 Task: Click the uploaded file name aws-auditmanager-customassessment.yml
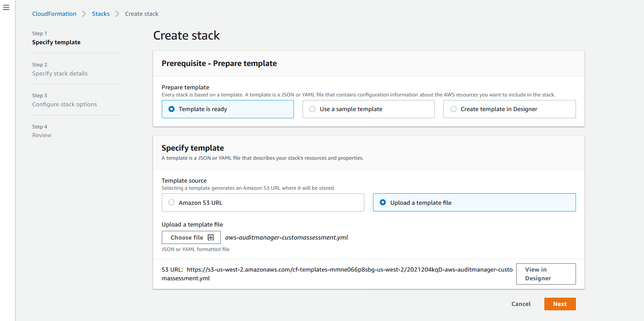(x=286, y=238)
